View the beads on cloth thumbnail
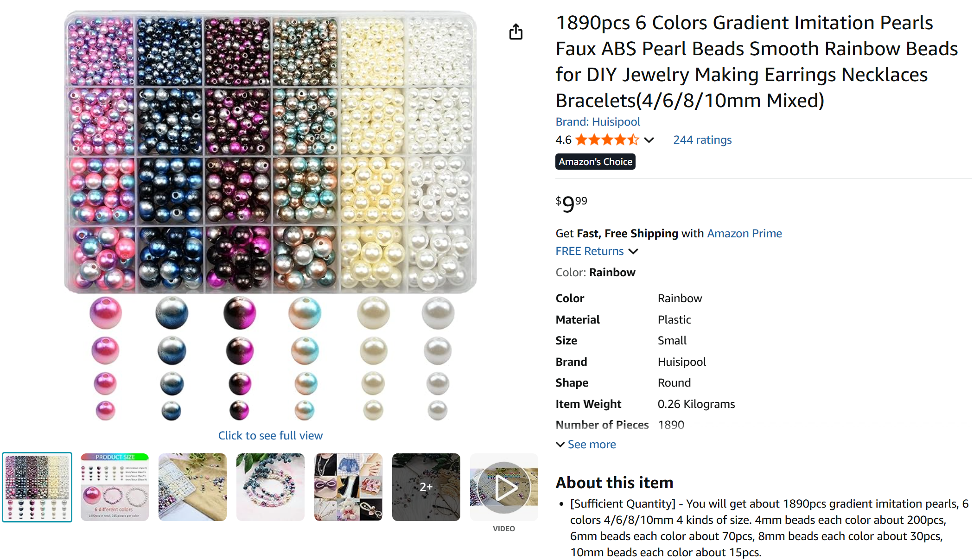 tap(192, 487)
